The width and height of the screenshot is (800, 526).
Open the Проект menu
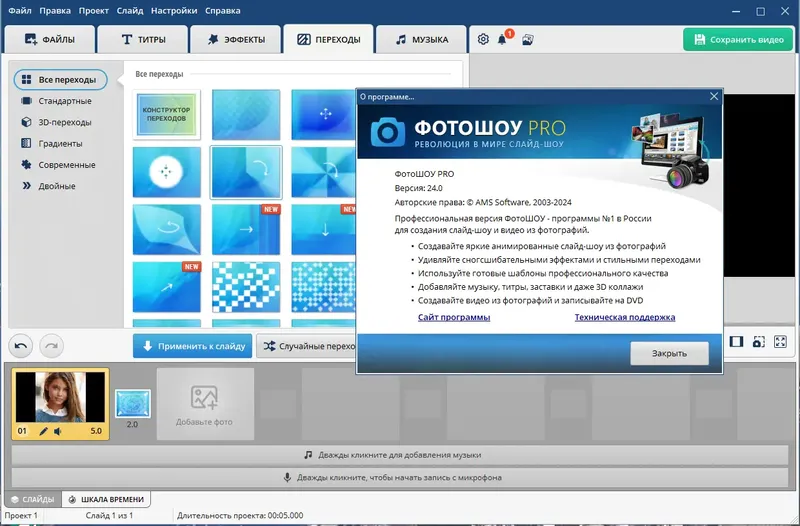click(93, 11)
